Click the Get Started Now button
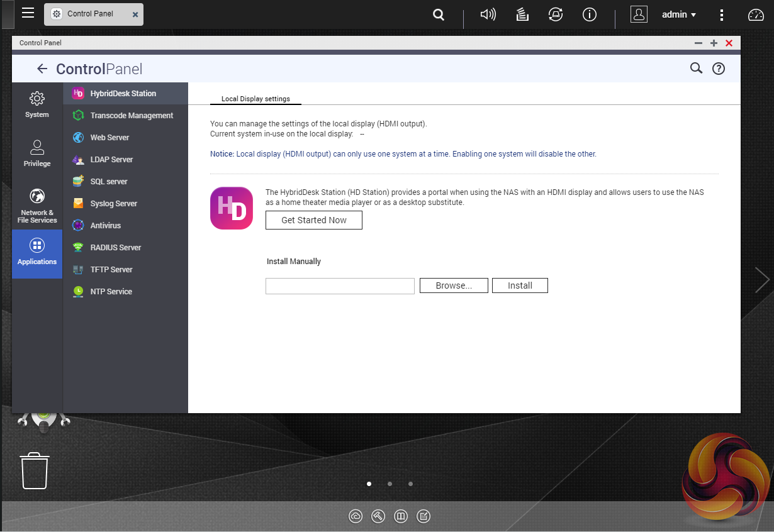This screenshot has height=532, width=774. pyautogui.click(x=314, y=220)
